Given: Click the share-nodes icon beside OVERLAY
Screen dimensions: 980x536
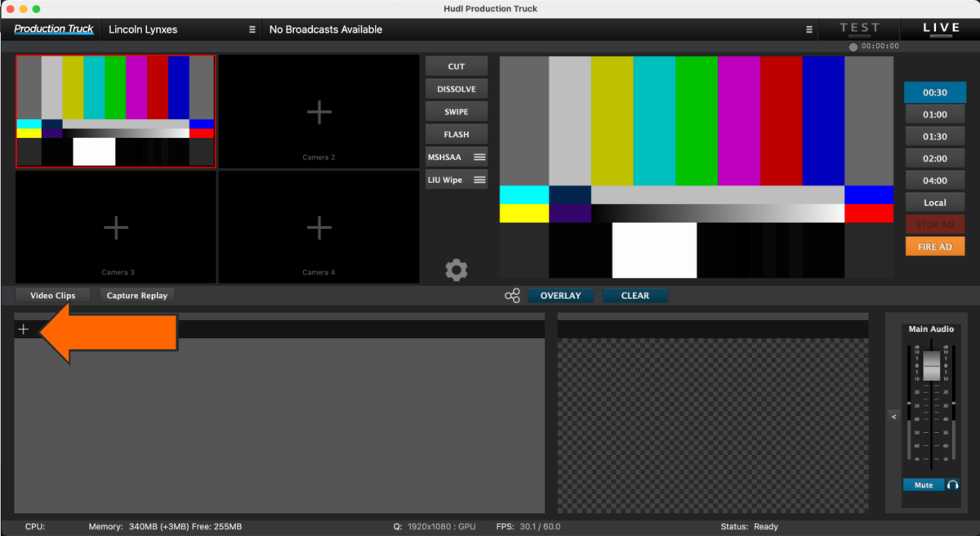Looking at the screenshot, I should (x=512, y=295).
